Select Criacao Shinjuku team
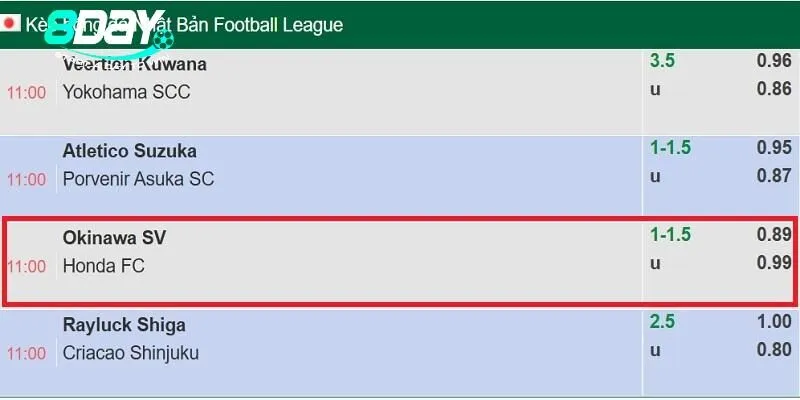 (x=130, y=353)
